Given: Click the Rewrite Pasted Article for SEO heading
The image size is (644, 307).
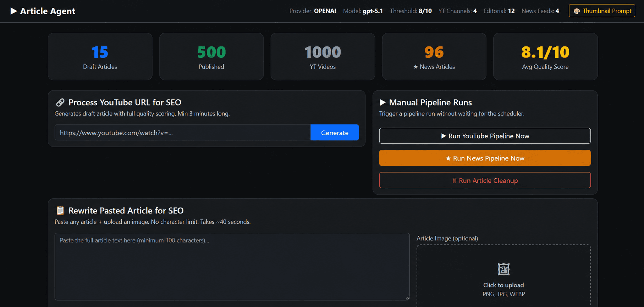Looking at the screenshot, I should pyautogui.click(x=126, y=211).
